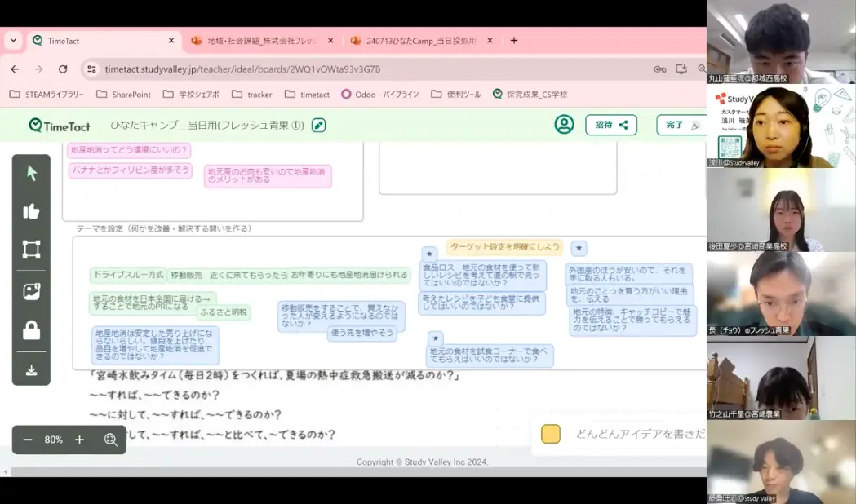Click the 完了 finish button
The height and width of the screenshot is (504, 856).
pos(681,125)
